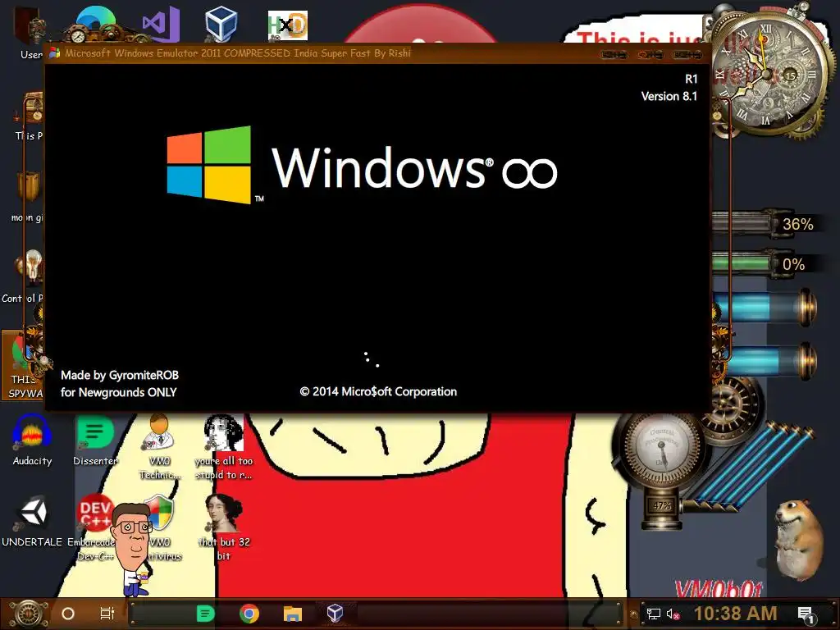This screenshot has width=840, height=630.
Task: Open "that but 32 bit" desktop icon
Action: pyautogui.click(x=223, y=526)
